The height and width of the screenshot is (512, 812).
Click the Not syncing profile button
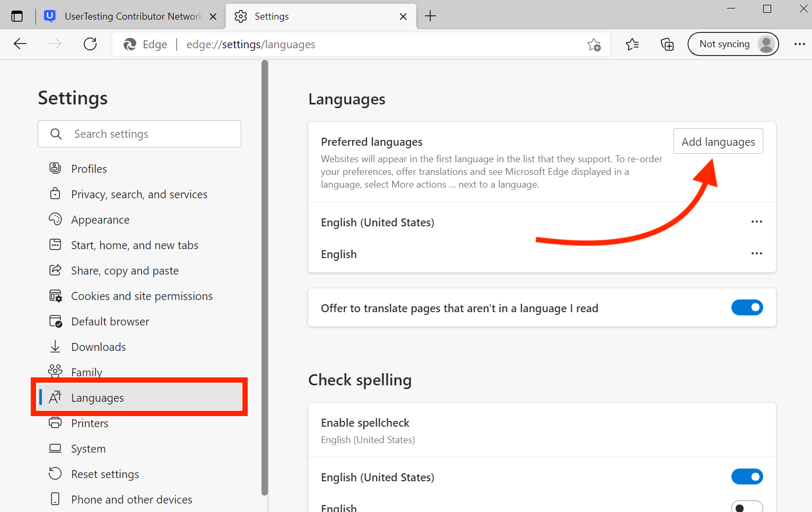733,44
